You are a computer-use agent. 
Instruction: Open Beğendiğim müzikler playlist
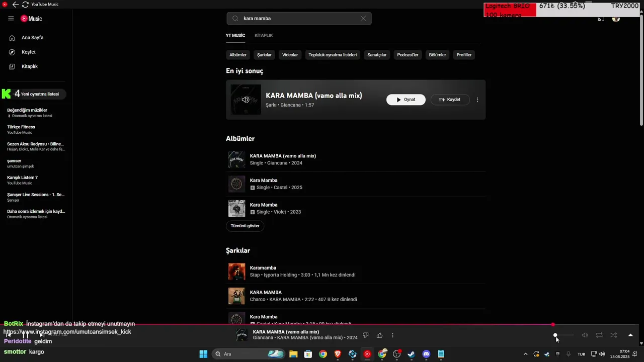(x=36, y=113)
